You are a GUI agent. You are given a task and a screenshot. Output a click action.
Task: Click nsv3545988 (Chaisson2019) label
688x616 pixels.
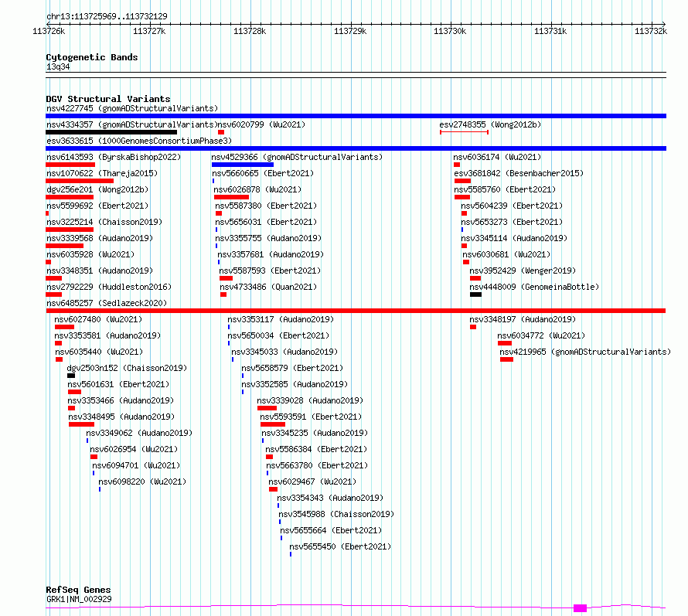(x=336, y=514)
